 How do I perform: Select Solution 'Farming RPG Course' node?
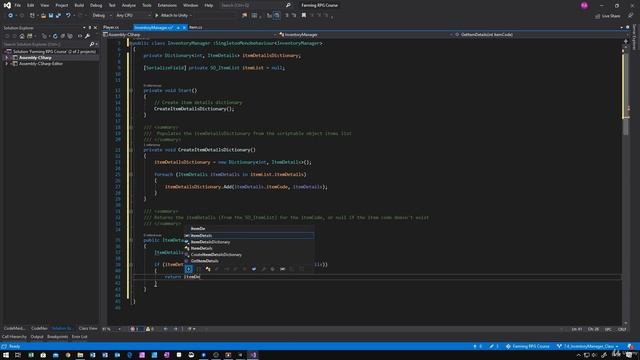pos(54,51)
